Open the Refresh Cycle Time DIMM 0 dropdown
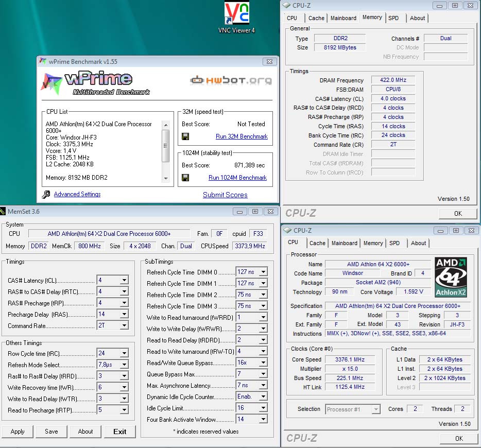The width and height of the screenshot is (481, 448). pyautogui.click(x=263, y=272)
